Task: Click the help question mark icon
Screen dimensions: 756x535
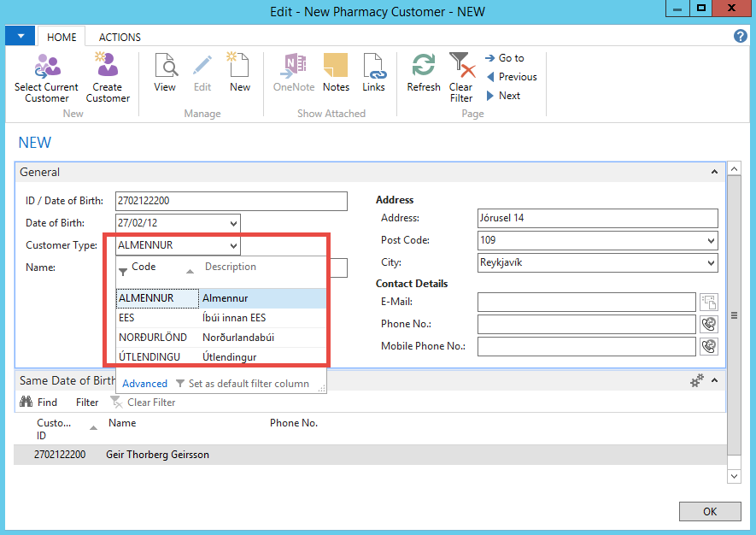Action: 741,36
